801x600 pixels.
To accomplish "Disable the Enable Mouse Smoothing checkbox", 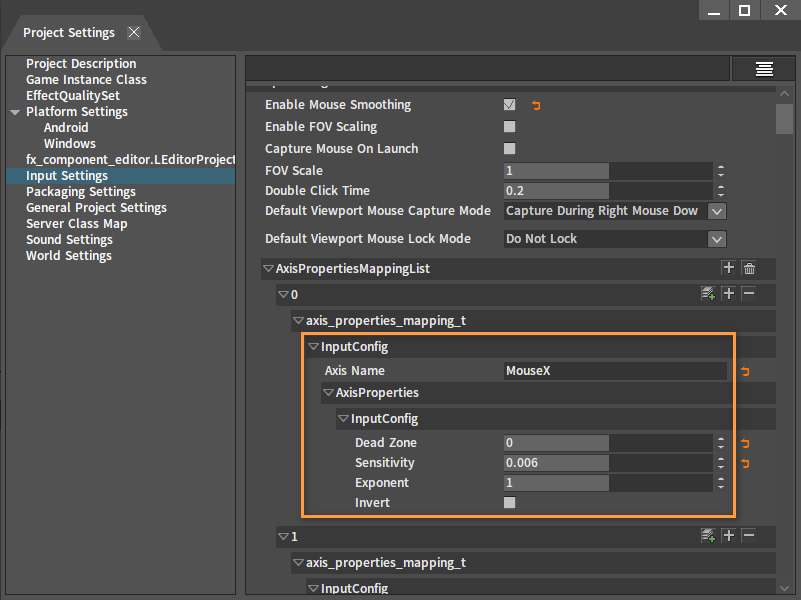I will 509,105.
